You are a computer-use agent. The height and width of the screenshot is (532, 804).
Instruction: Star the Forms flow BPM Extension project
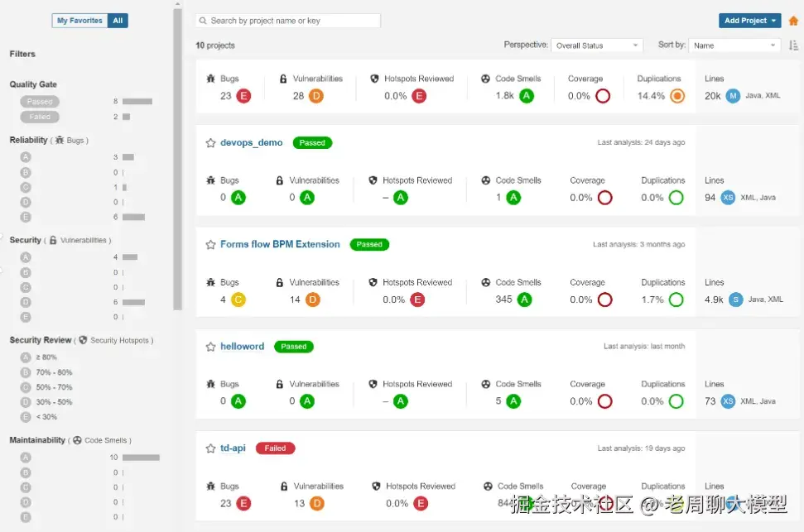[x=210, y=244]
